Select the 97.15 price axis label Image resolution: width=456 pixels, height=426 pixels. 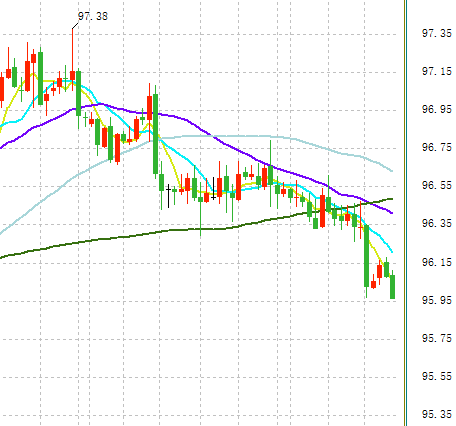pos(437,71)
